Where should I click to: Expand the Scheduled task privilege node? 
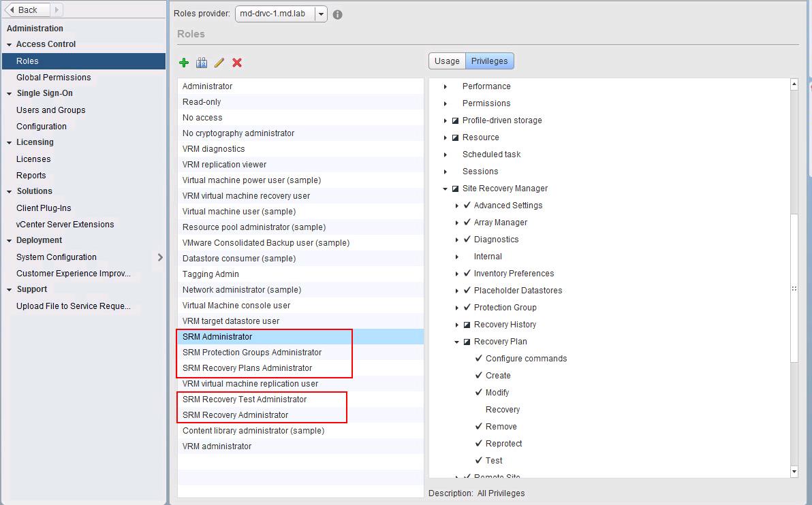point(446,154)
